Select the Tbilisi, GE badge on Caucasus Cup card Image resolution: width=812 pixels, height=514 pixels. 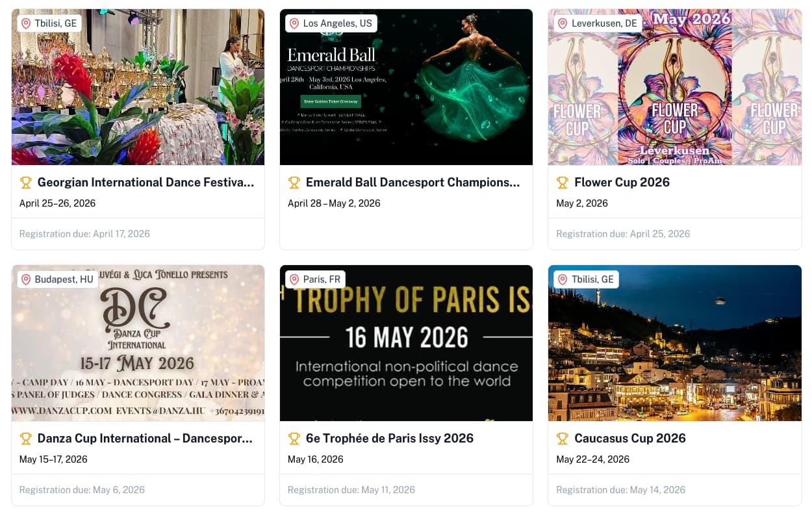pos(587,279)
